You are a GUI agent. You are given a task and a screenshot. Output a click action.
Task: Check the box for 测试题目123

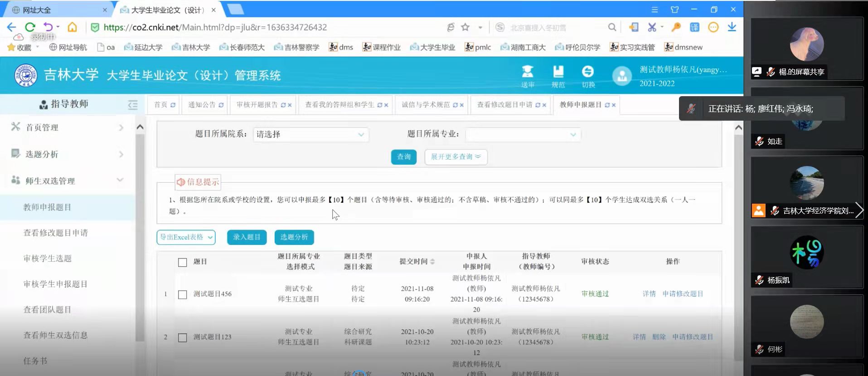pyautogui.click(x=182, y=337)
